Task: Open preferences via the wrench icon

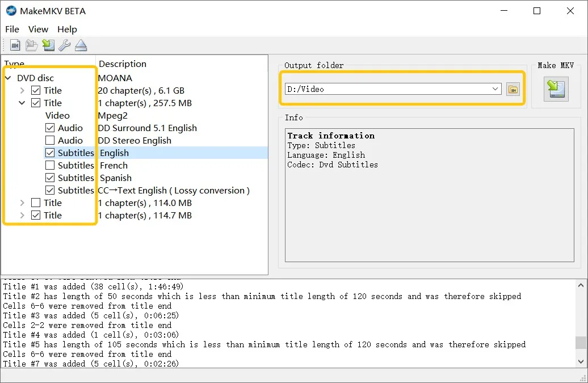Action: [x=64, y=45]
